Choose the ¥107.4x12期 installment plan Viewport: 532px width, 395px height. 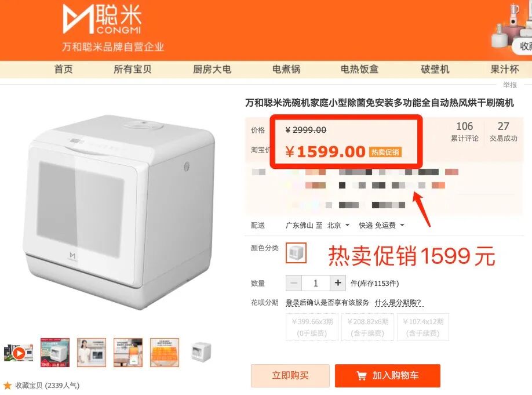(423, 327)
